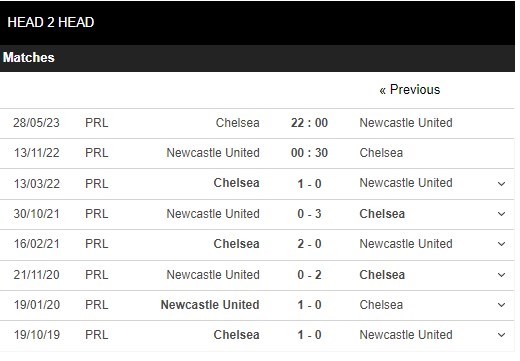Open bold Newcastle United on 19/01/20 row

(x=210, y=305)
